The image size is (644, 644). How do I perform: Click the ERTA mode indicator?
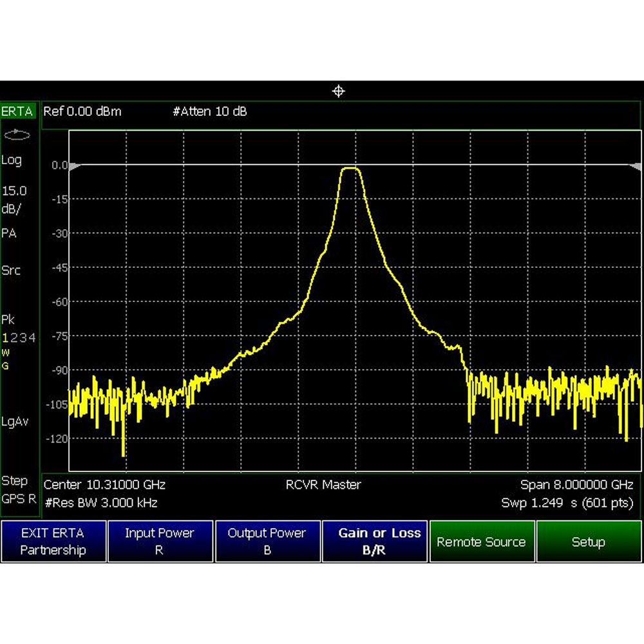pyautogui.click(x=17, y=111)
